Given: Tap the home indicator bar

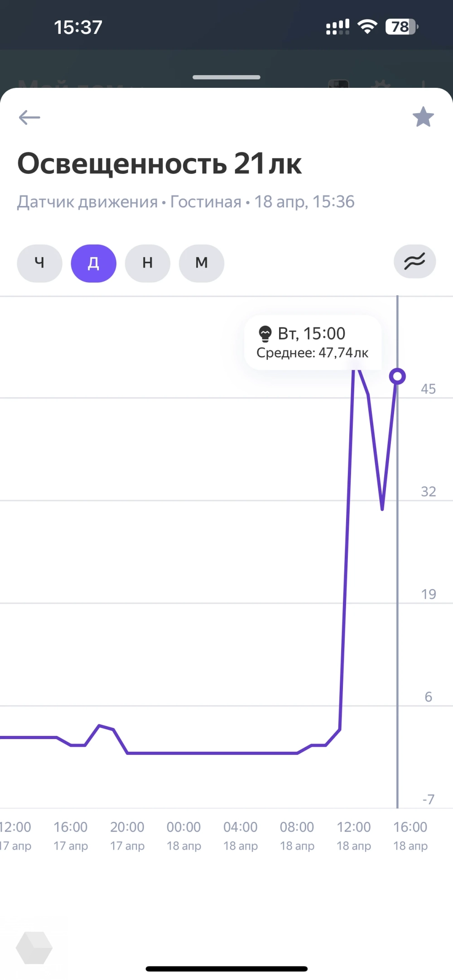Looking at the screenshot, I should (x=226, y=969).
